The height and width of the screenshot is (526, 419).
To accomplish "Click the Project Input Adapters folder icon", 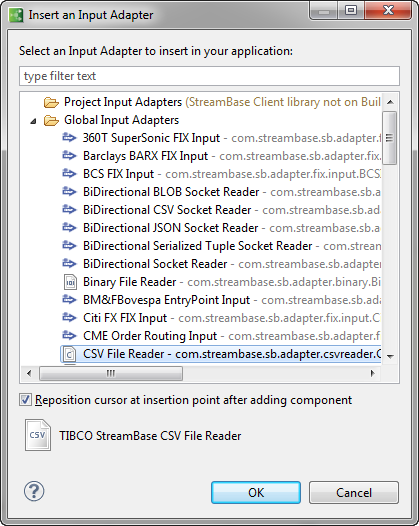I will pos(51,102).
